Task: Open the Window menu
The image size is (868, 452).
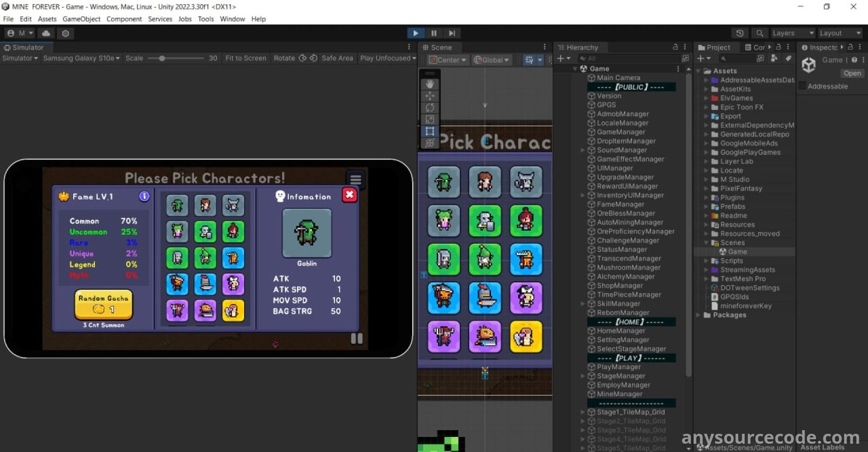Action: pyautogui.click(x=232, y=19)
